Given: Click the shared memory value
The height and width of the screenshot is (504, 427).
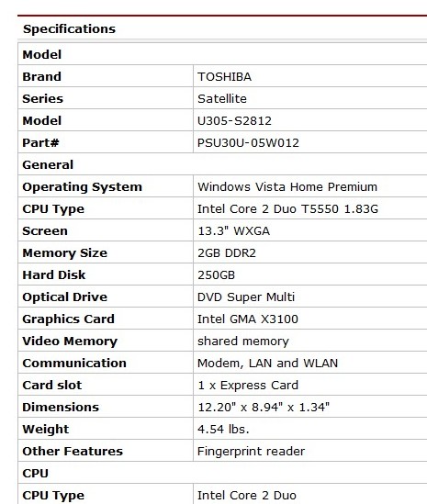Looking at the screenshot, I should click(x=243, y=341).
